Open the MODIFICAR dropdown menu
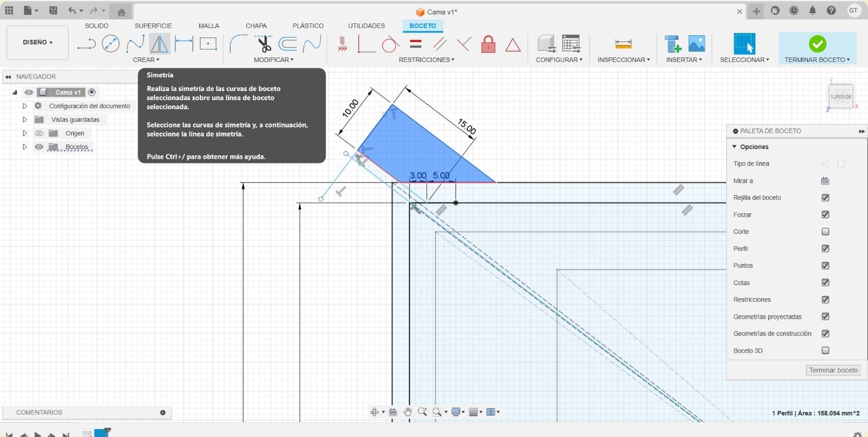Viewport: 868px width, 437px height. (x=273, y=60)
